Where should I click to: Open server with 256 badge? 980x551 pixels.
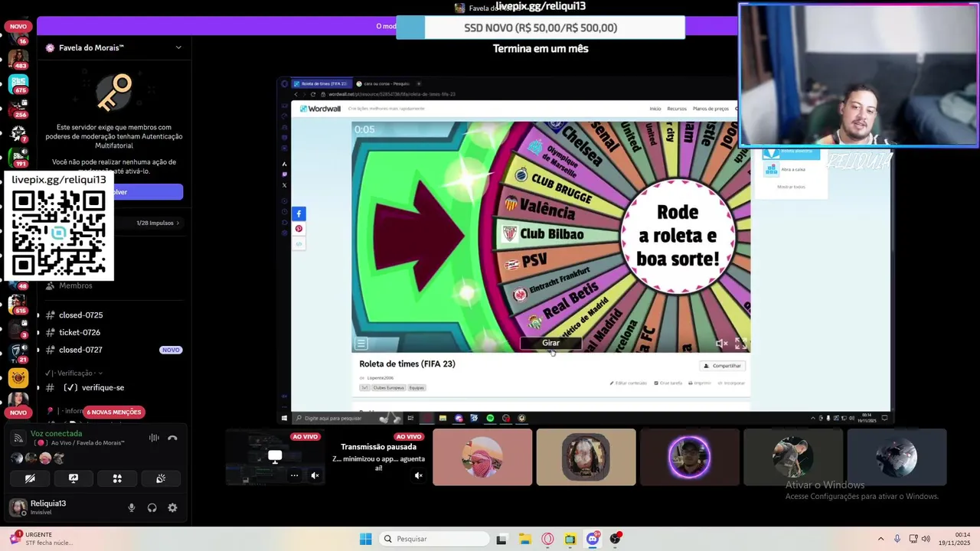click(x=18, y=108)
